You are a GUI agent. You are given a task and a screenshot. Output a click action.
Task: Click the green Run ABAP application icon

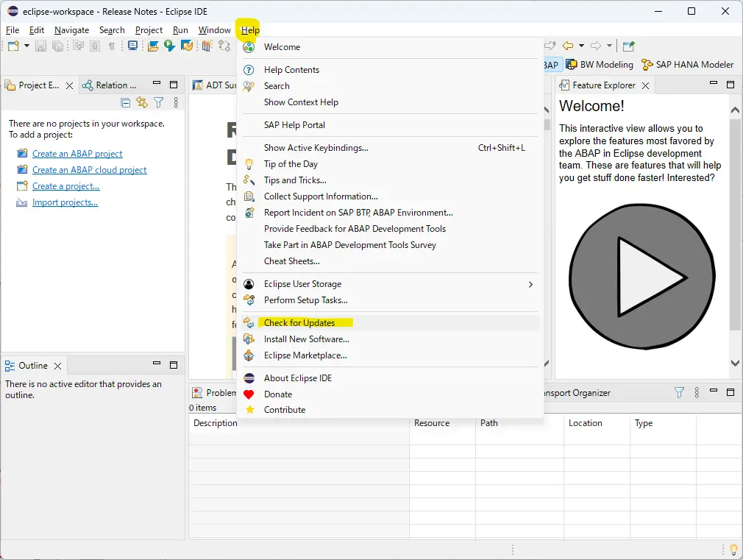[x=169, y=46]
